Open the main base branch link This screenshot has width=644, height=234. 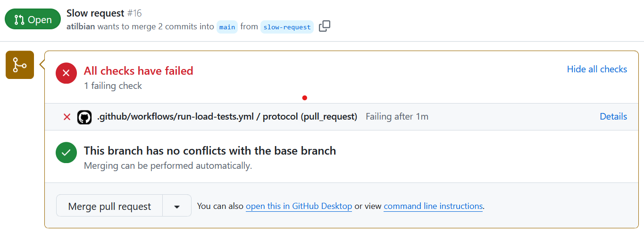coord(227,27)
